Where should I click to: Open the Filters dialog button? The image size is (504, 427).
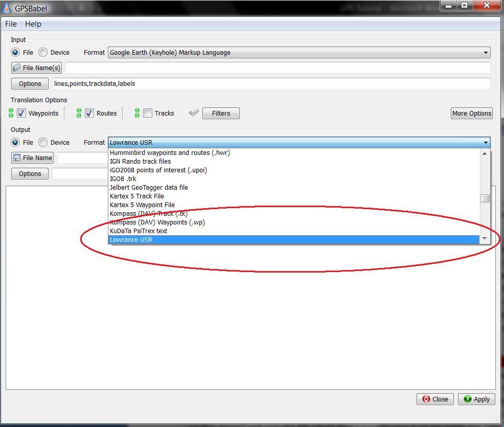221,113
